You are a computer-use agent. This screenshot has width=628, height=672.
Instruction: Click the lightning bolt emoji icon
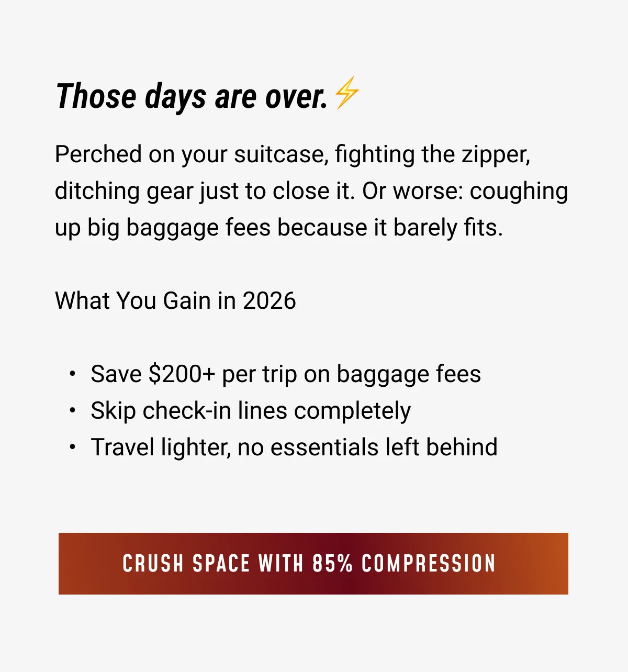tap(347, 93)
